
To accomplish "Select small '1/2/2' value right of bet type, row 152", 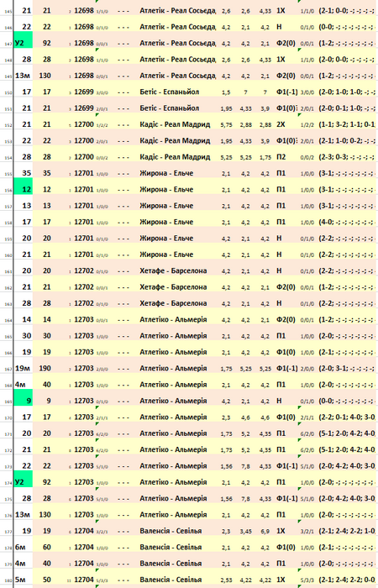I will point(307,125).
